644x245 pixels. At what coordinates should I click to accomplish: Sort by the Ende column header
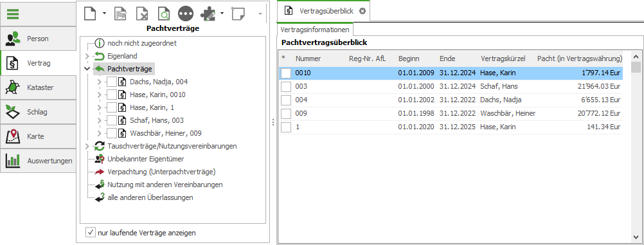pos(447,59)
